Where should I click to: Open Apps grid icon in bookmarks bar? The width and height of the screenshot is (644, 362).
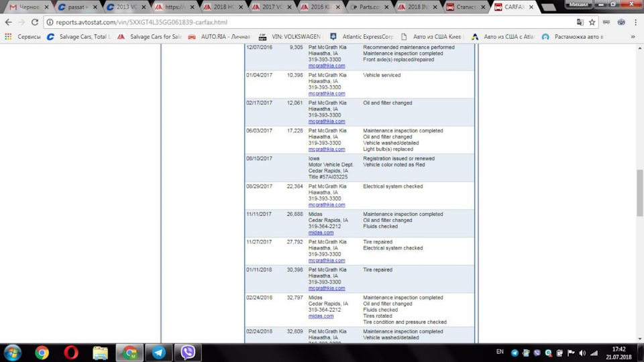(8, 36)
